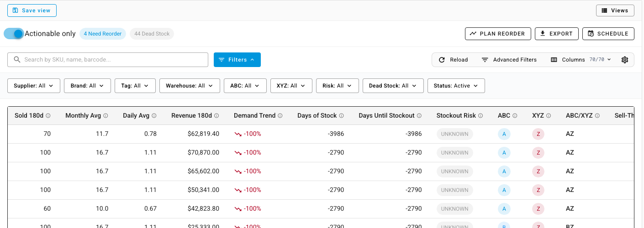Click the calendar icon in Schedule

point(591,34)
